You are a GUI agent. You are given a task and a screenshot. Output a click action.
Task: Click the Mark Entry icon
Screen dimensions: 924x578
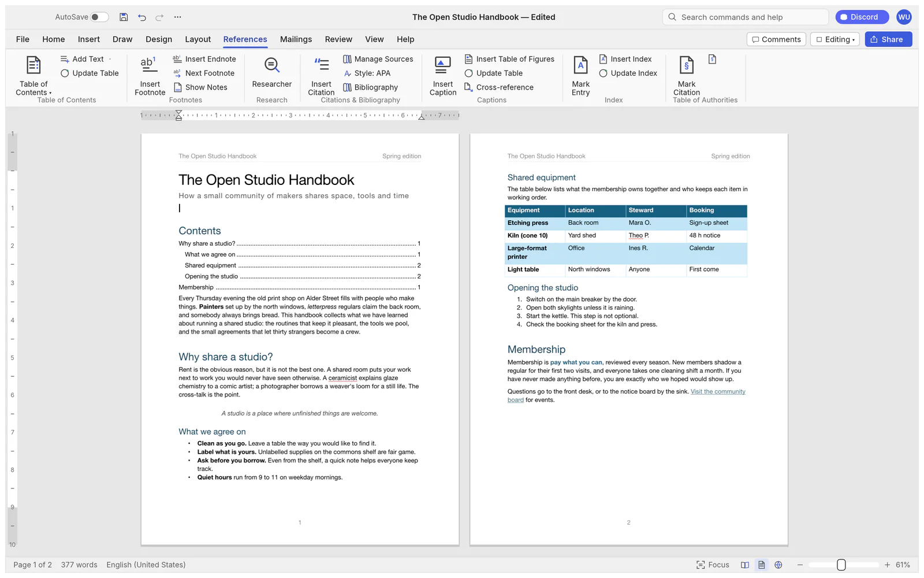coord(580,65)
